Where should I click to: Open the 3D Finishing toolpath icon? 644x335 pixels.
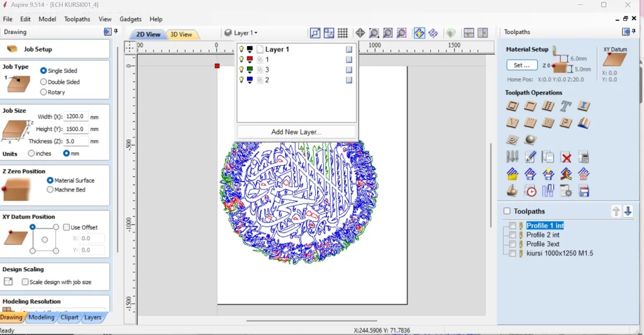click(530, 140)
